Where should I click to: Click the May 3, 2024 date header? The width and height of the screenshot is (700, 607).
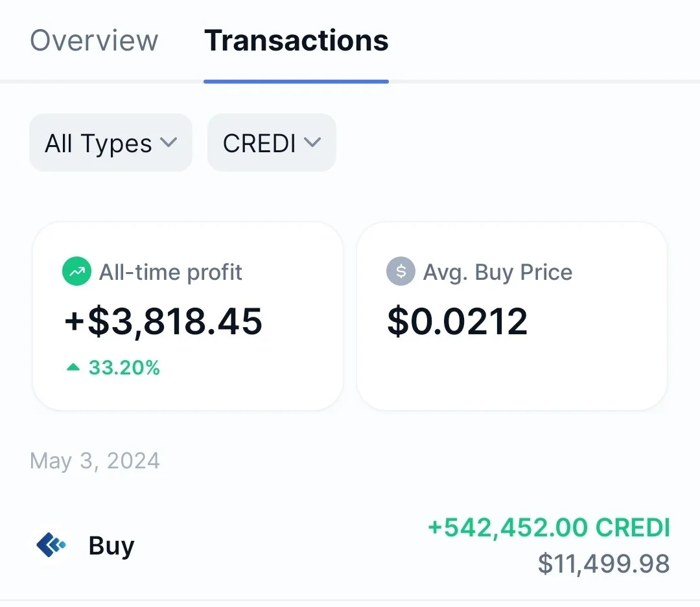pos(95,461)
